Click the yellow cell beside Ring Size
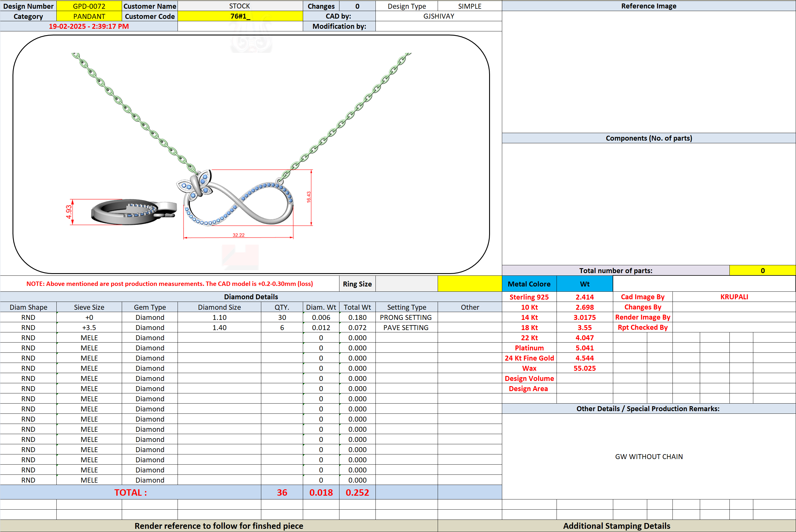The height and width of the screenshot is (532, 796). click(x=470, y=284)
